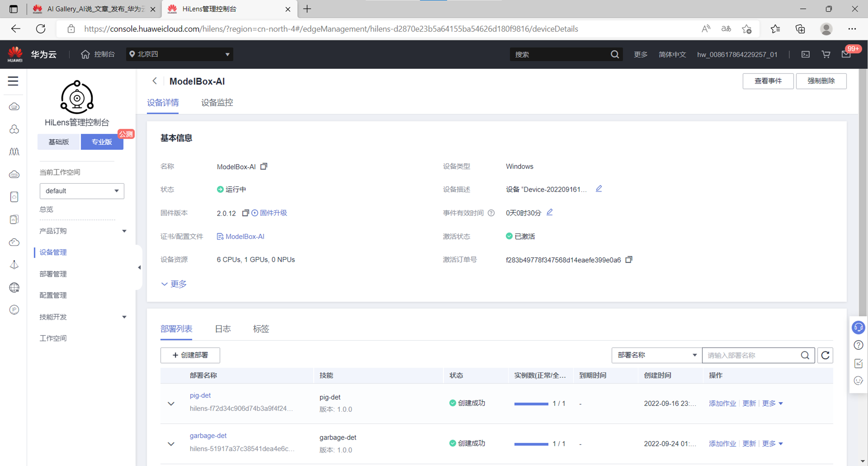Open the hamburger menu in left sidebar
Screen dimensions: 868x466
point(13,81)
